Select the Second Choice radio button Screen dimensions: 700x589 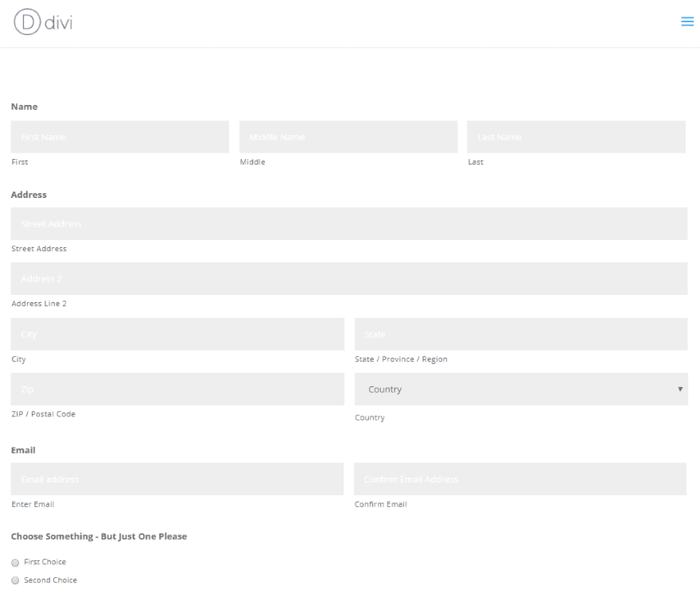pyautogui.click(x=16, y=581)
